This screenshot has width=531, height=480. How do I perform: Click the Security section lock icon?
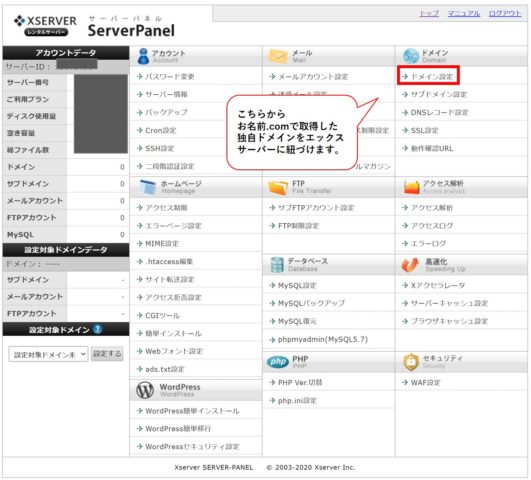tap(411, 362)
